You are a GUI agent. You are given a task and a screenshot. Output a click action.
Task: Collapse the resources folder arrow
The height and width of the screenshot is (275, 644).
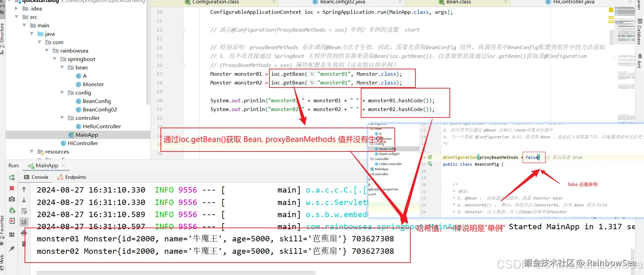click(32, 151)
